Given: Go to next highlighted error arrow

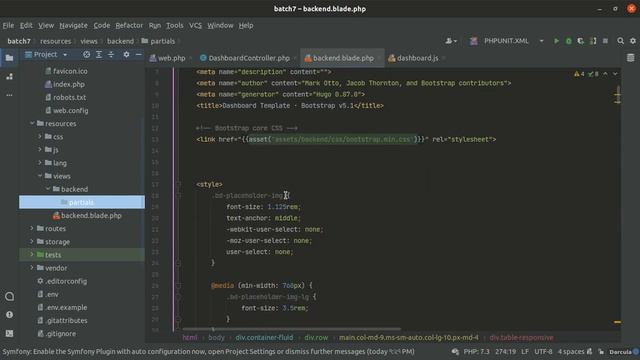Looking at the screenshot, I should pos(615,74).
